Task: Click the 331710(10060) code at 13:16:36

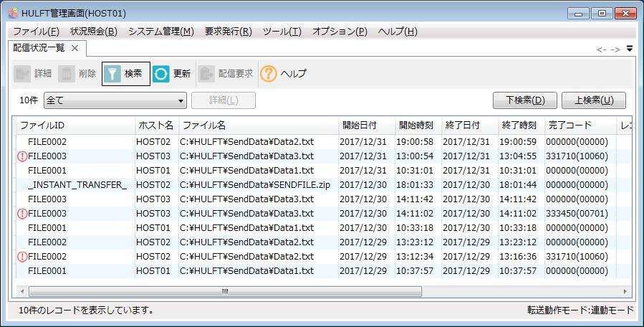Action: [x=577, y=257]
